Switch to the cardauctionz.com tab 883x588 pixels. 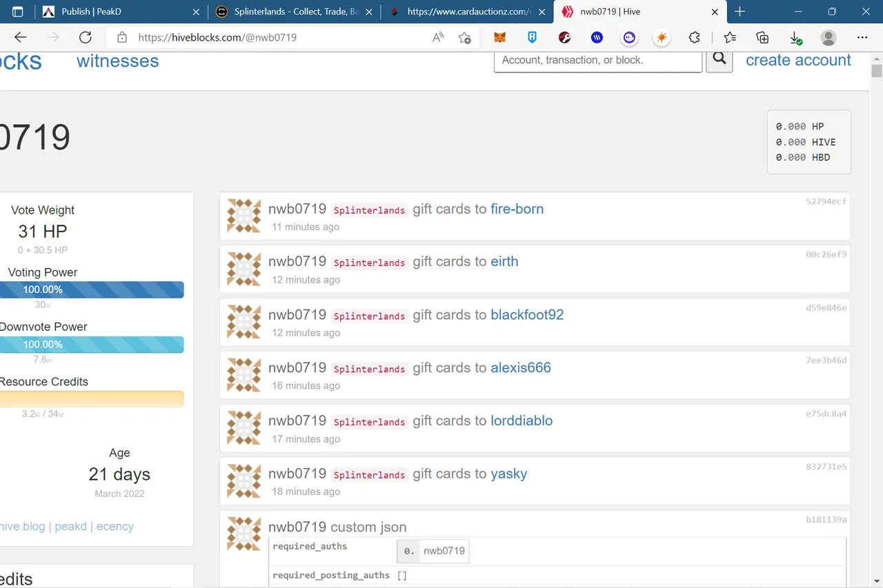(466, 12)
